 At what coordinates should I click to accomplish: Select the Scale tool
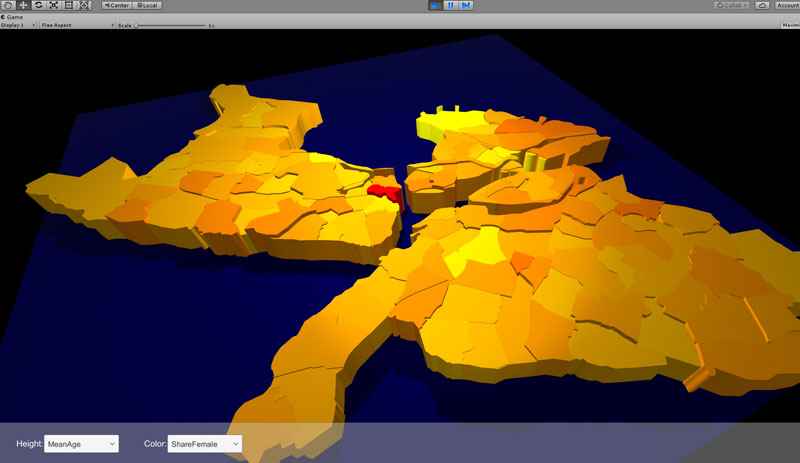[53, 5]
